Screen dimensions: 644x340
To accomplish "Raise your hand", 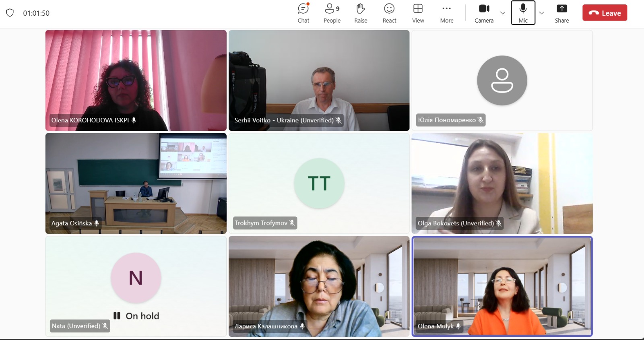I will pos(361,13).
